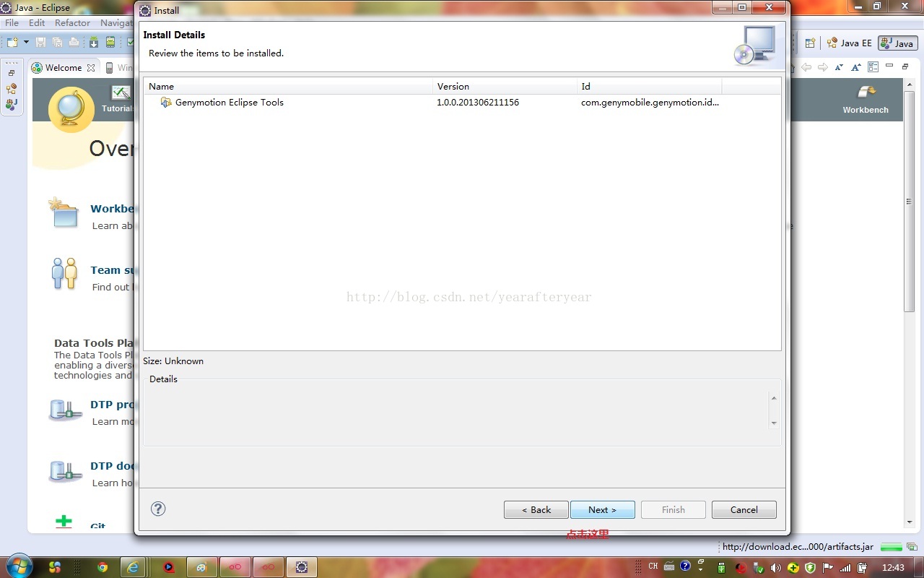Click the taskbar clock showing 12:43

click(894, 567)
